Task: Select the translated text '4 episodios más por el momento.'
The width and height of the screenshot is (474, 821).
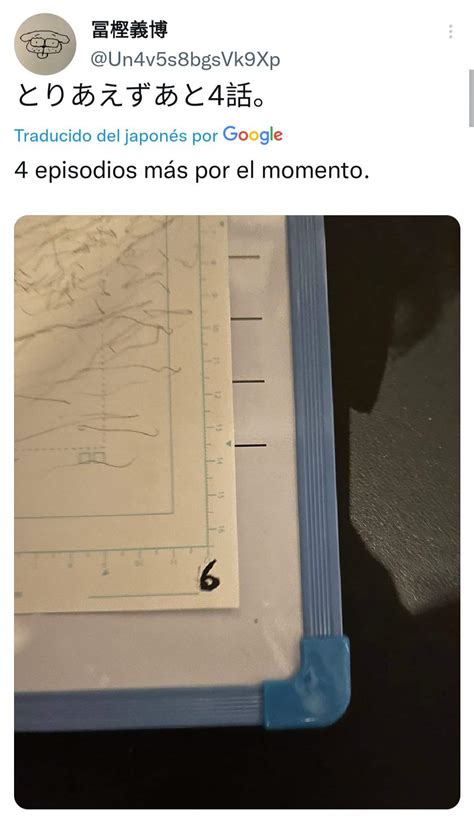Action: click(x=192, y=171)
